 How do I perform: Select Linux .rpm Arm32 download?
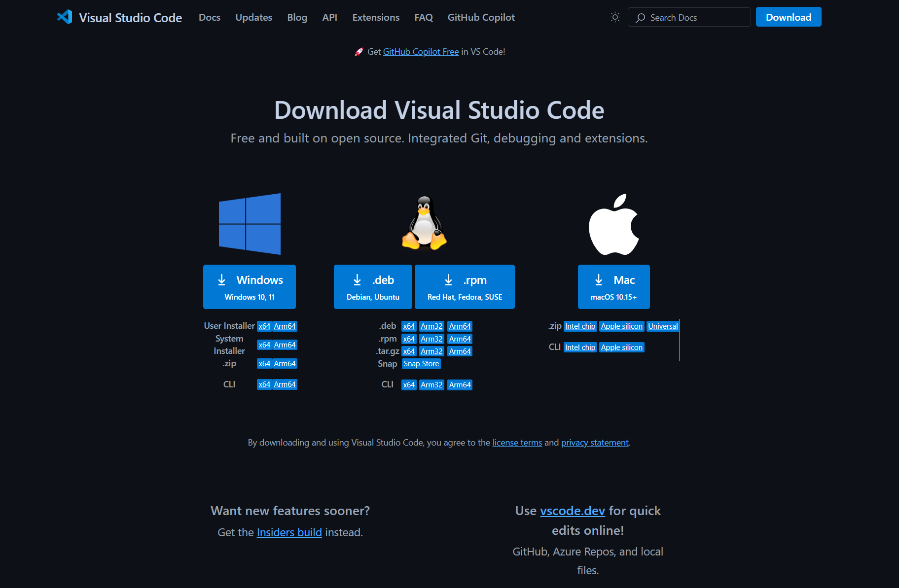point(432,339)
